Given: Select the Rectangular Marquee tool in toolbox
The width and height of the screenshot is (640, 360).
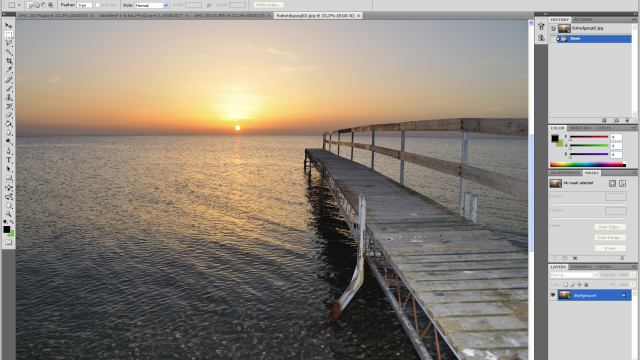Looking at the screenshot, I should click(x=9, y=34).
